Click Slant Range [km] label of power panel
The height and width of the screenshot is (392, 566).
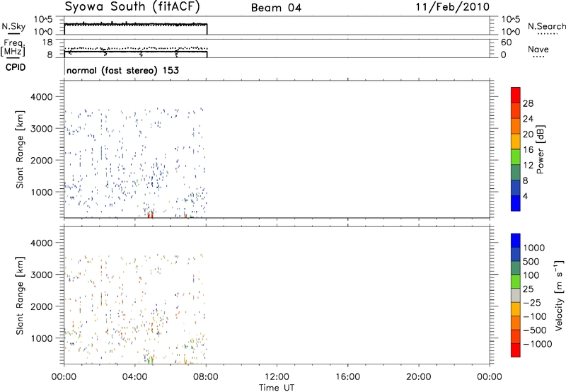20,149
